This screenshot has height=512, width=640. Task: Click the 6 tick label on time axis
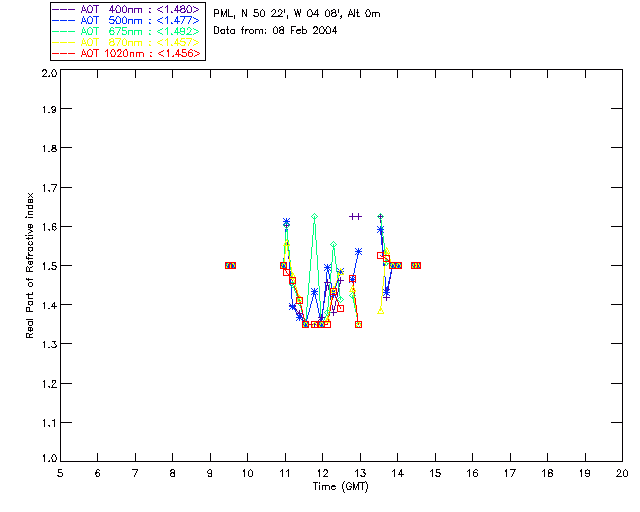pyautogui.click(x=98, y=474)
